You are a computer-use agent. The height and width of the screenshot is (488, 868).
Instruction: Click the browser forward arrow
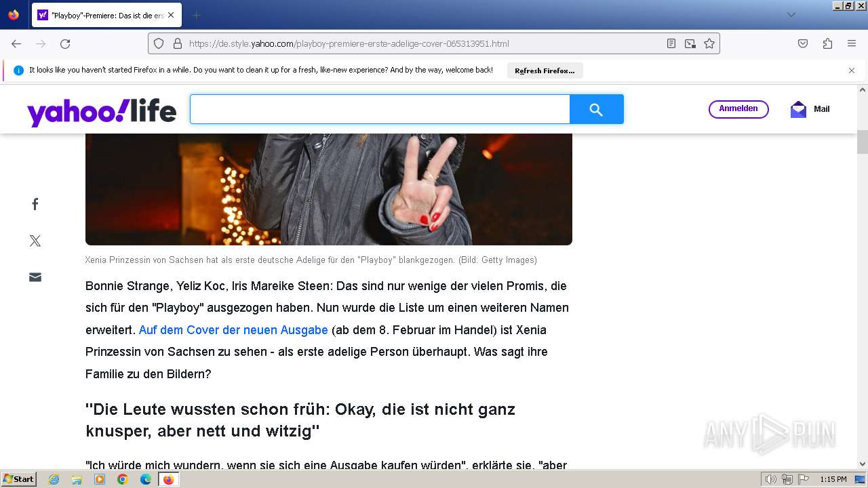[x=41, y=43]
